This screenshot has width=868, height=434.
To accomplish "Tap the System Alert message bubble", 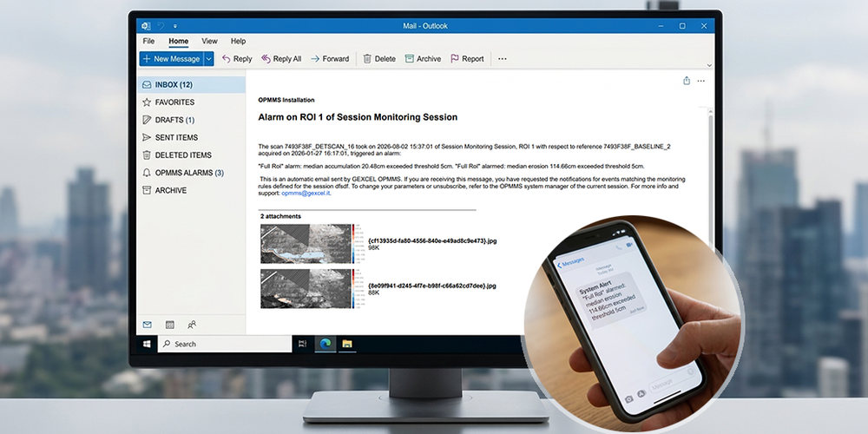I will click(613, 301).
